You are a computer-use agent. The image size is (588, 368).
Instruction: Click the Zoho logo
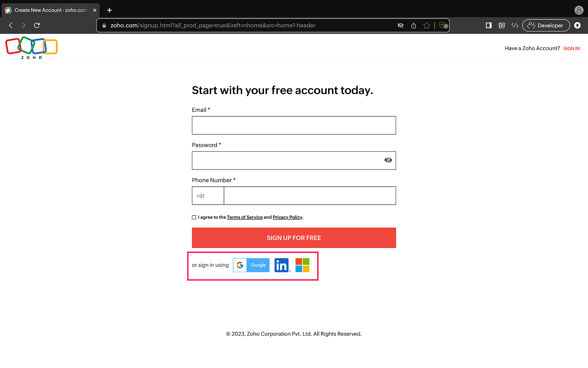click(x=31, y=48)
